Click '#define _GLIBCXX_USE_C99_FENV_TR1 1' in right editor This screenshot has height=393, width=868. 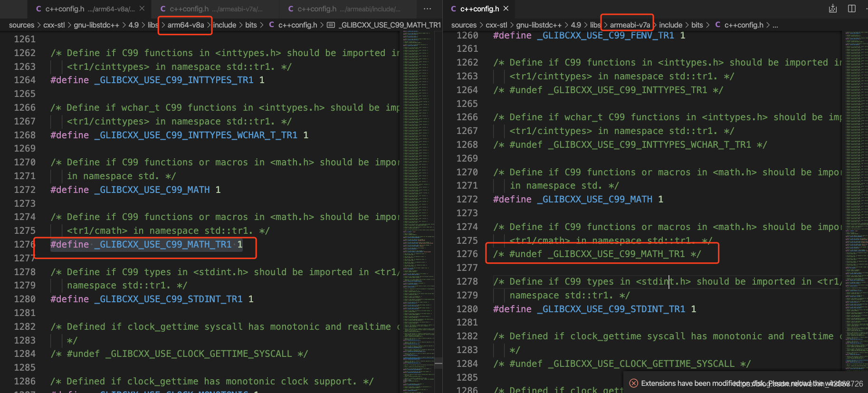pyautogui.click(x=589, y=35)
